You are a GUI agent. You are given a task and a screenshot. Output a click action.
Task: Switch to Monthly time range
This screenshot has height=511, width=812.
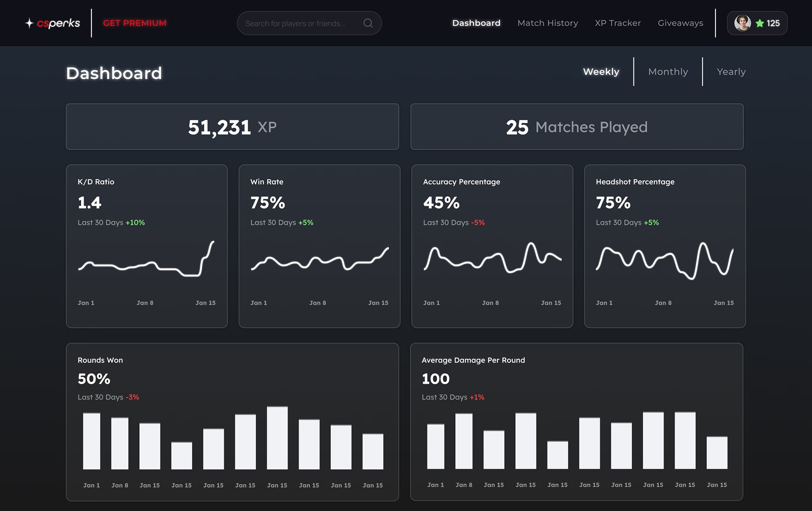pos(668,72)
